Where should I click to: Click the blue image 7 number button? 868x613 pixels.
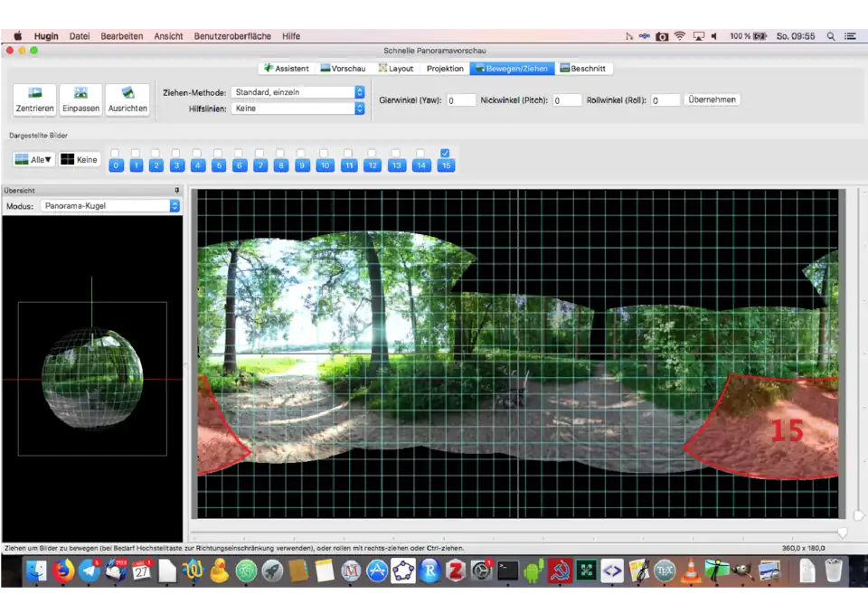click(x=260, y=165)
